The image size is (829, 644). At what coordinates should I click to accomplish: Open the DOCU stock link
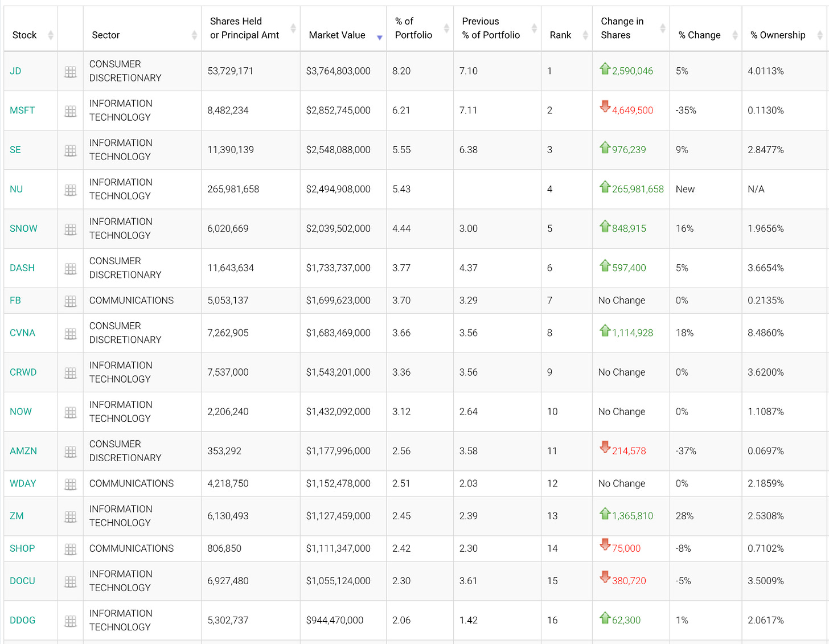point(22,580)
